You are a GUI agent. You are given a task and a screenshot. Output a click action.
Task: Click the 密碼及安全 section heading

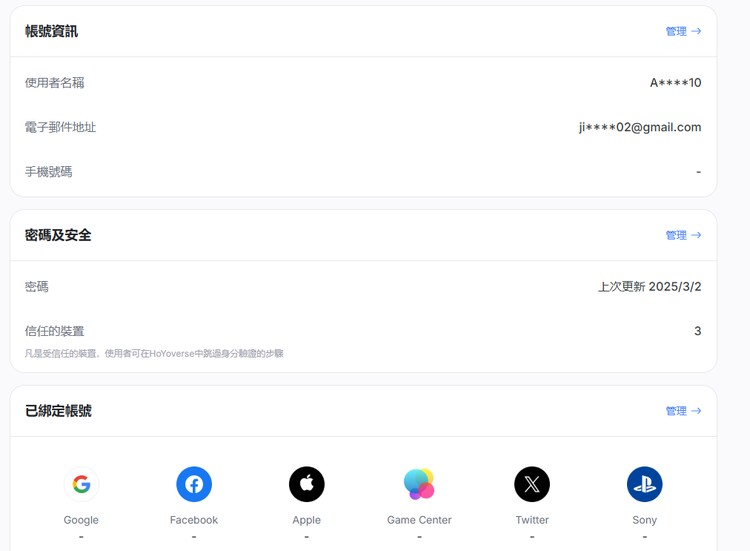59,235
